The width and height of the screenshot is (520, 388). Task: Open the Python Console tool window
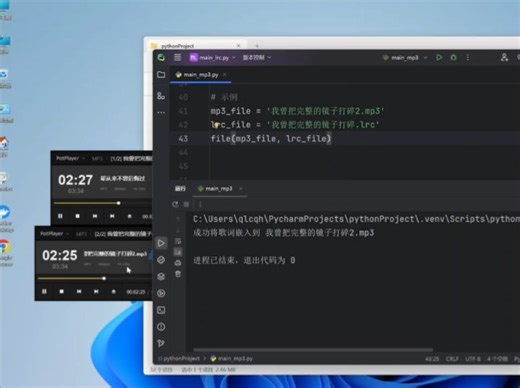point(161,260)
